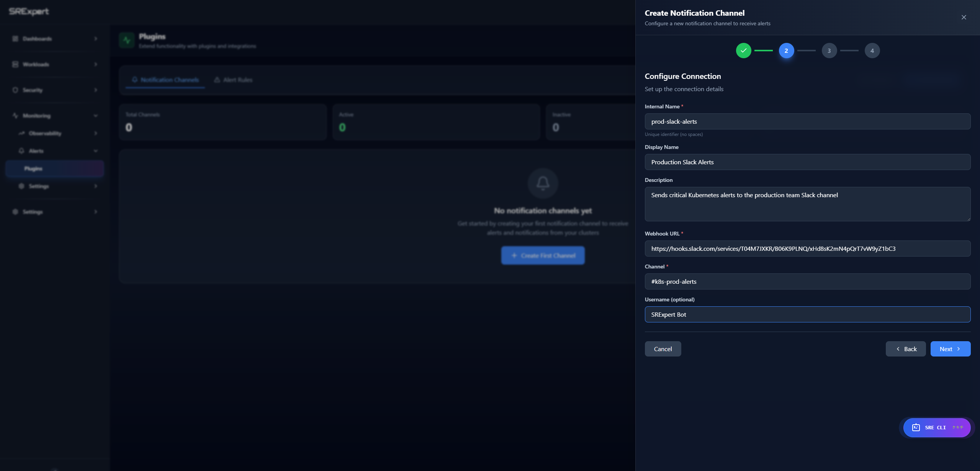Click step 4 circle in wizard
980x471 pixels.
[872, 51]
